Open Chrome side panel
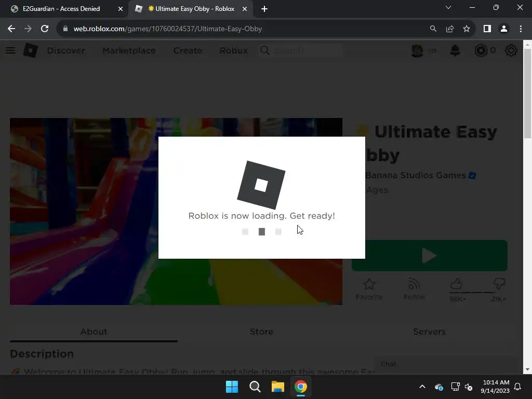532x399 pixels. (487, 29)
